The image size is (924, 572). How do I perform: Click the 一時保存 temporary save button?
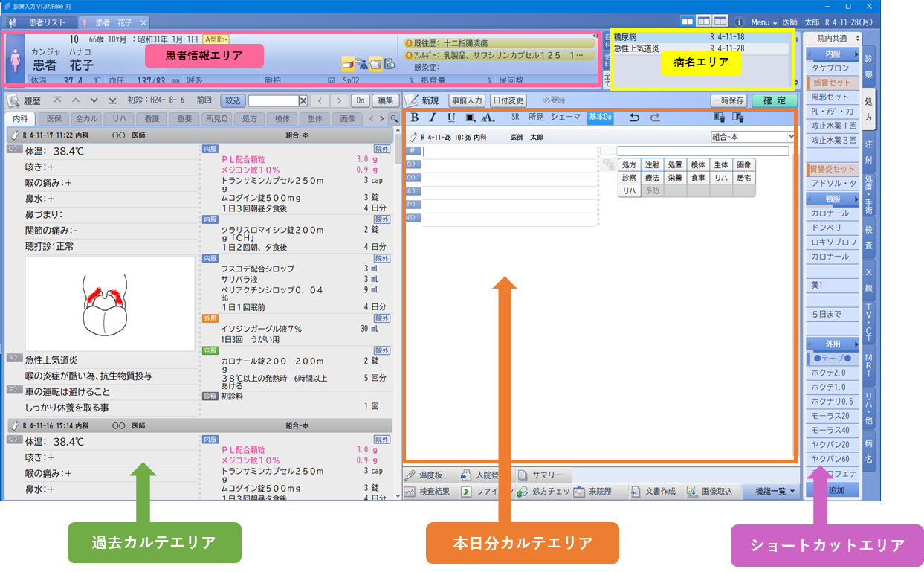point(728,100)
